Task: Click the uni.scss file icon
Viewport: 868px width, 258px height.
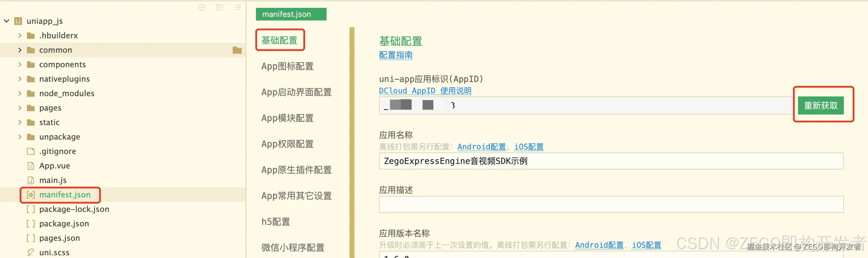Action: coord(31,253)
